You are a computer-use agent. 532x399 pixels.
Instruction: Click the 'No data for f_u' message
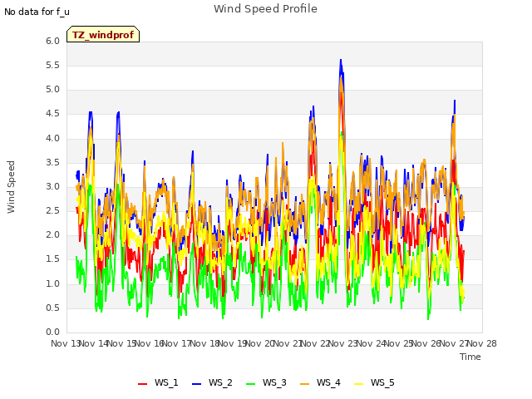[37, 12]
